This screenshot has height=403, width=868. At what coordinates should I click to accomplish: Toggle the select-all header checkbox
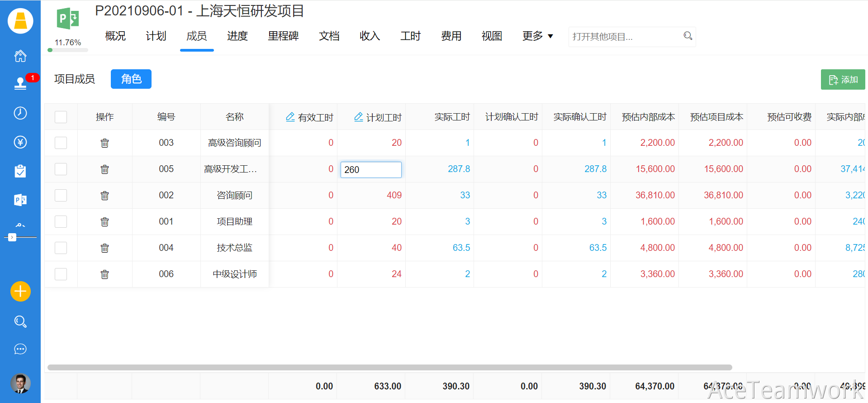coord(61,117)
